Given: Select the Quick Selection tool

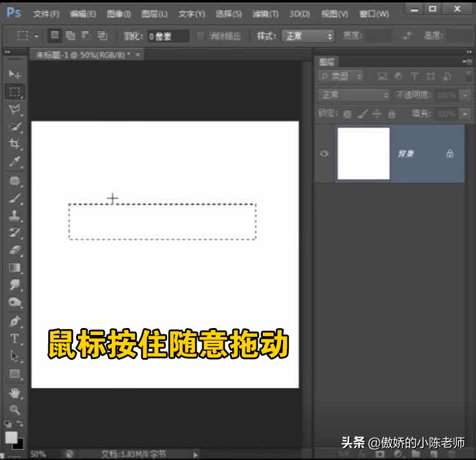Looking at the screenshot, I should click(x=14, y=126).
